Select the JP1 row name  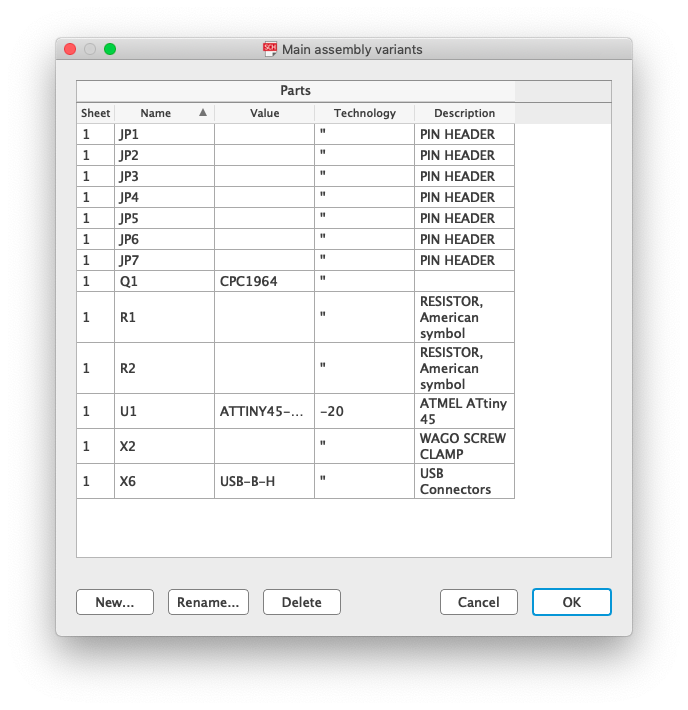pyautogui.click(x=164, y=134)
